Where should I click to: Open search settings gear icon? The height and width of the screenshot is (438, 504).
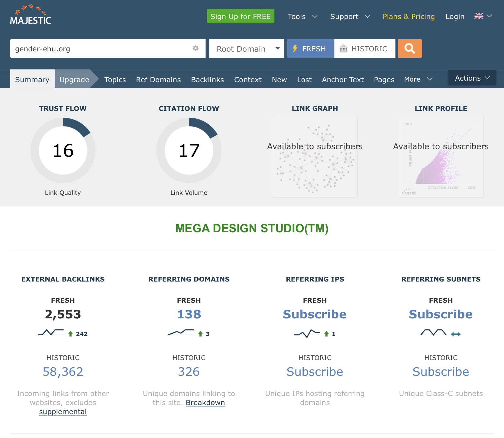[196, 48]
